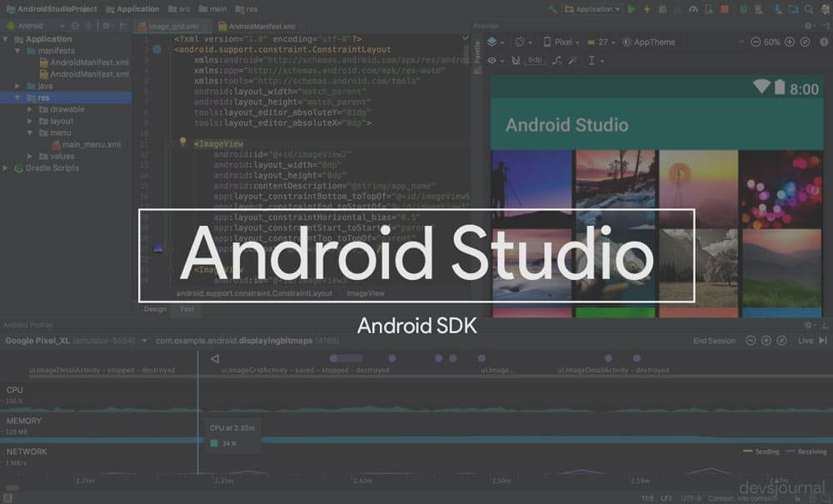Click the UTF-8 encoding in status bar
The height and width of the screenshot is (504, 833).
click(691, 499)
